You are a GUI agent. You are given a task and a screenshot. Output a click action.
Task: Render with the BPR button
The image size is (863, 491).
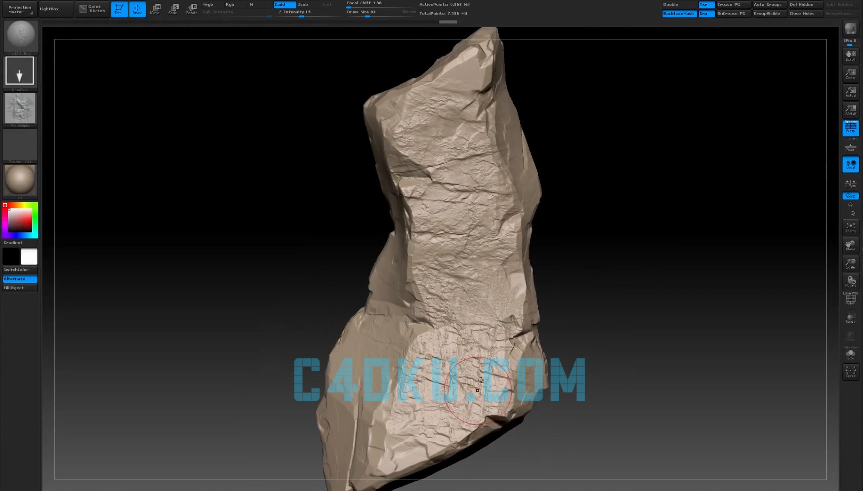click(x=850, y=29)
